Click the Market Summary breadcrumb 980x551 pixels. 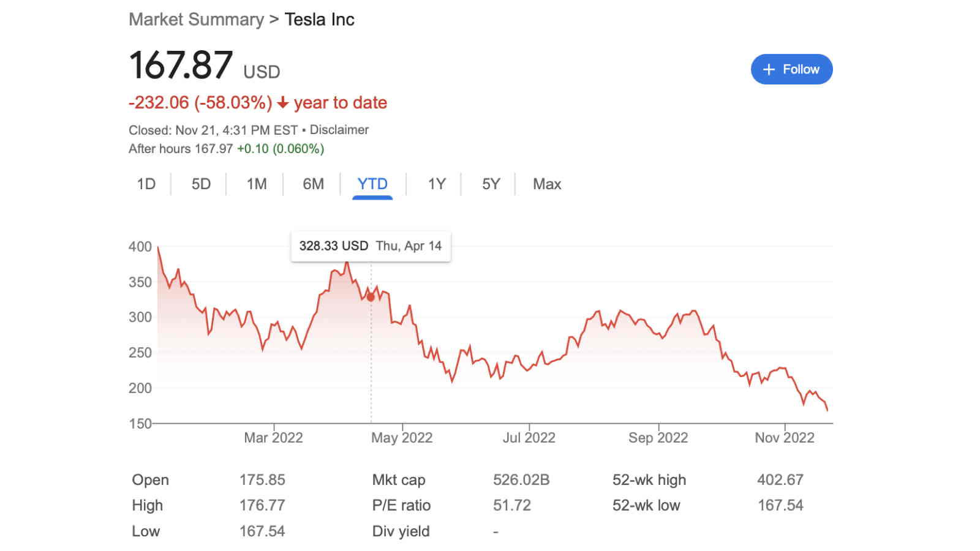click(x=196, y=20)
